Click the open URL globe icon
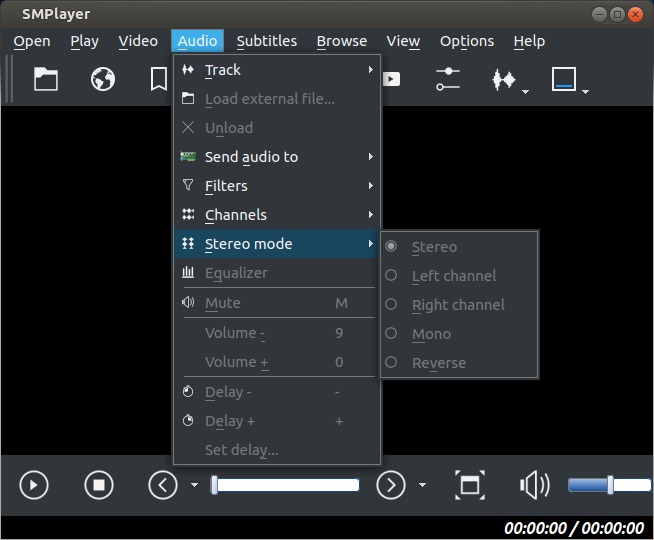 [x=102, y=79]
